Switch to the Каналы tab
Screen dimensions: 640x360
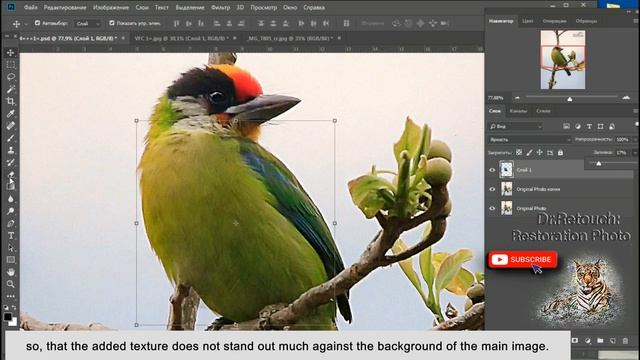(518, 111)
